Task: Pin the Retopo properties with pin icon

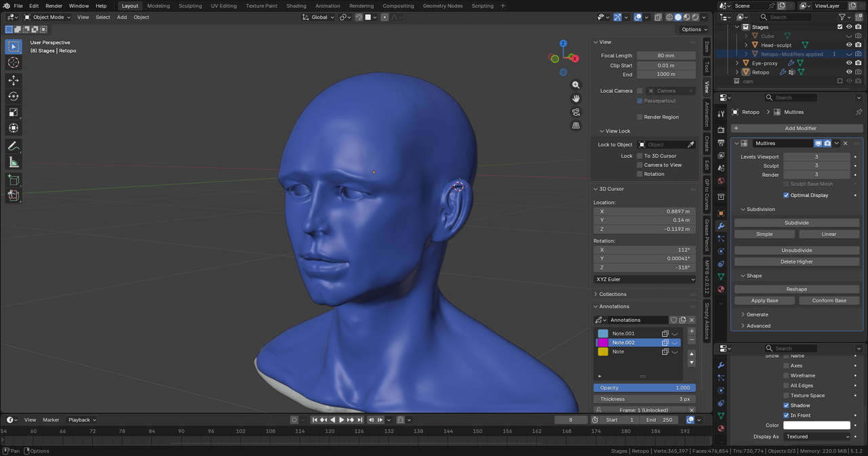Action: click(859, 112)
